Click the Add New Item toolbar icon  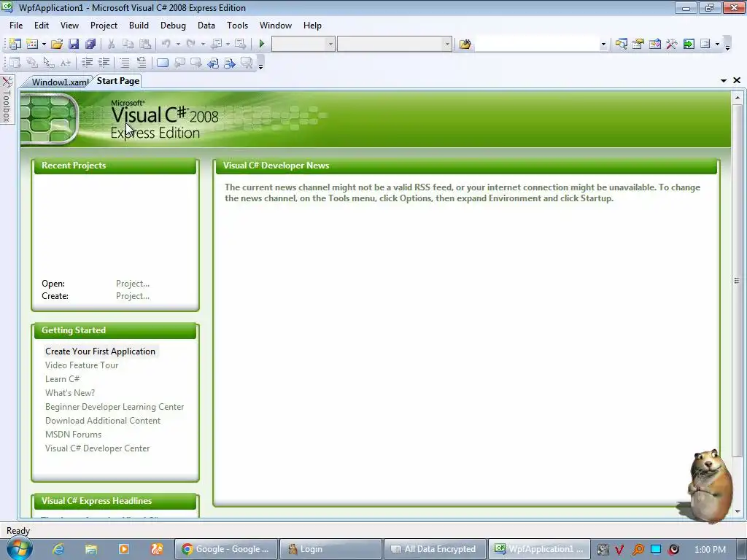32,44
